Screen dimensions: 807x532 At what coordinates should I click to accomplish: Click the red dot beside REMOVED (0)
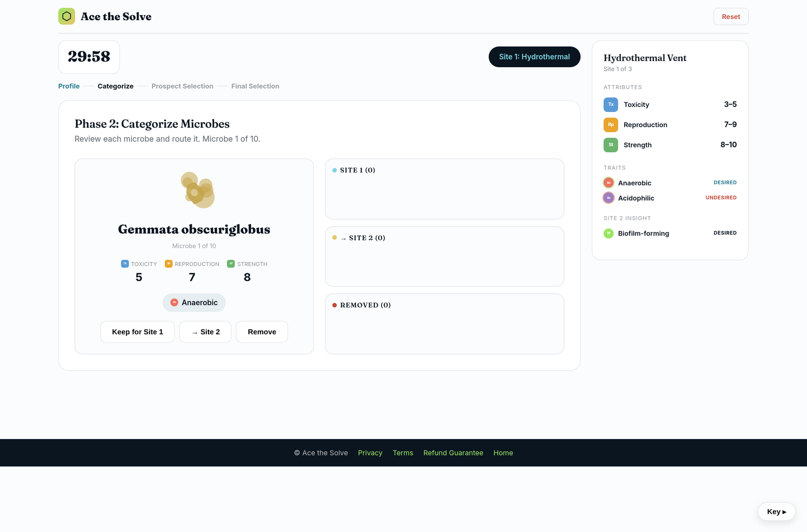click(x=335, y=305)
